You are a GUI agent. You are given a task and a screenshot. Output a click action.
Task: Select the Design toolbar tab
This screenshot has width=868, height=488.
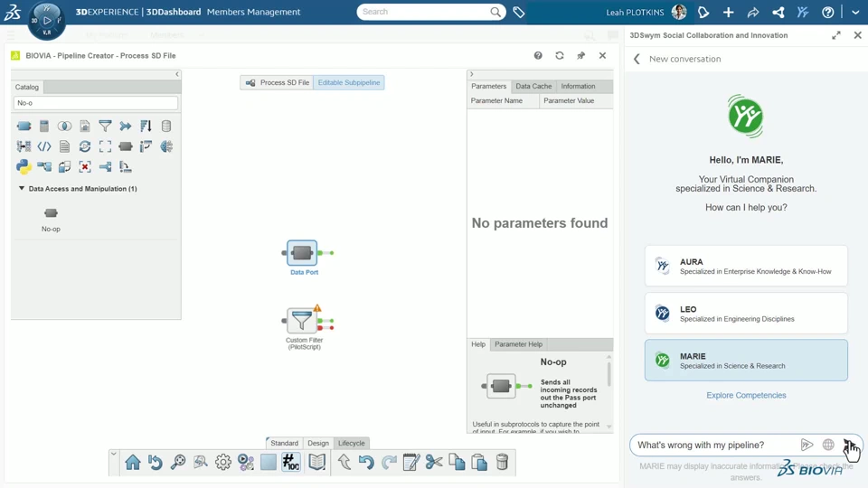(317, 443)
